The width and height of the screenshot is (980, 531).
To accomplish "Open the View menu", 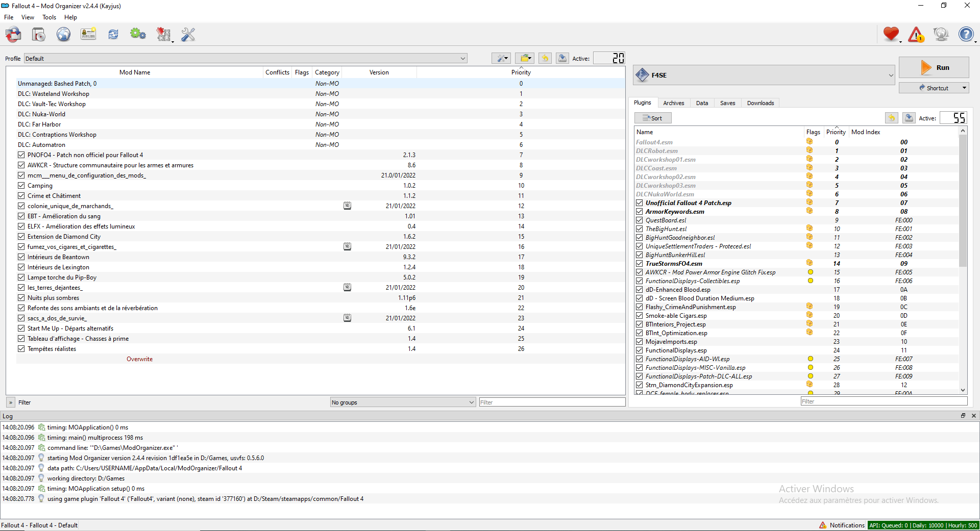I will (x=28, y=17).
